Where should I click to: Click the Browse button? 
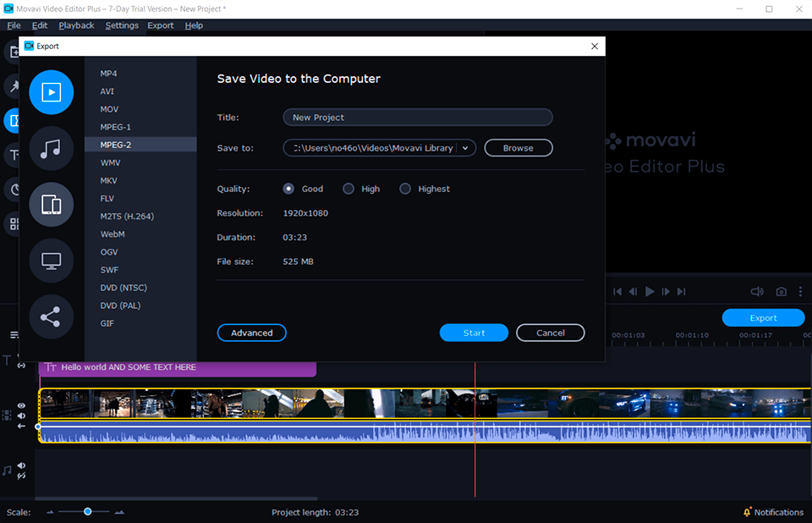518,148
